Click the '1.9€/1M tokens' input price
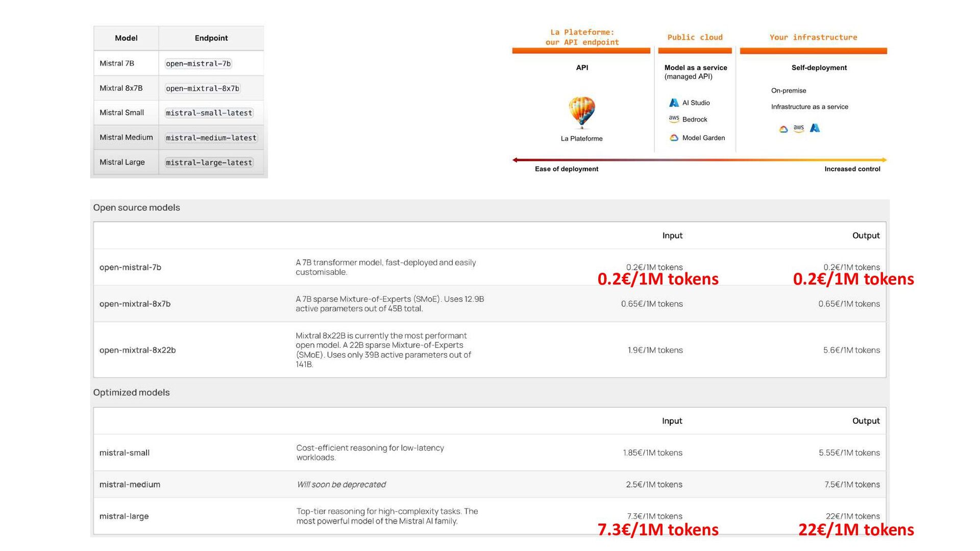Image resolution: width=980 pixels, height=551 pixels. (x=655, y=350)
